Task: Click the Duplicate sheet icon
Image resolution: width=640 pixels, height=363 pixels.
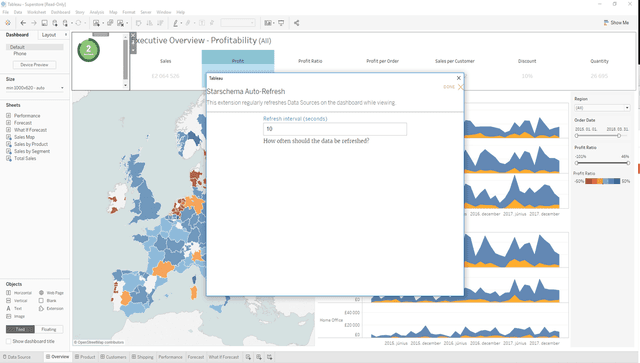Action: pyautogui.click(x=110, y=23)
